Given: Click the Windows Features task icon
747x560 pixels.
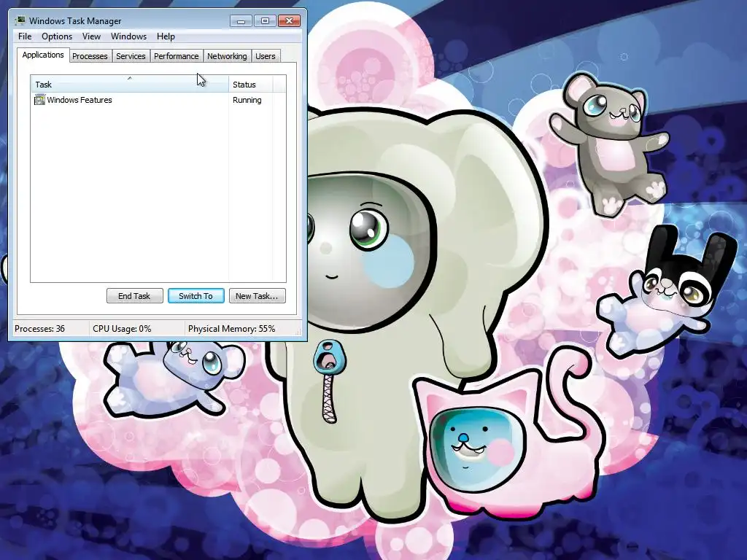Looking at the screenshot, I should point(39,100).
